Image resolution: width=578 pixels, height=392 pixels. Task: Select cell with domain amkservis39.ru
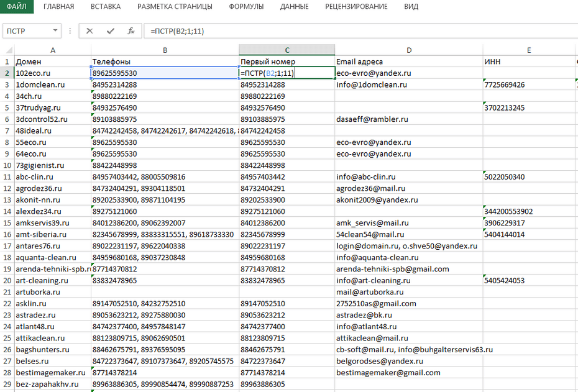coord(53,223)
